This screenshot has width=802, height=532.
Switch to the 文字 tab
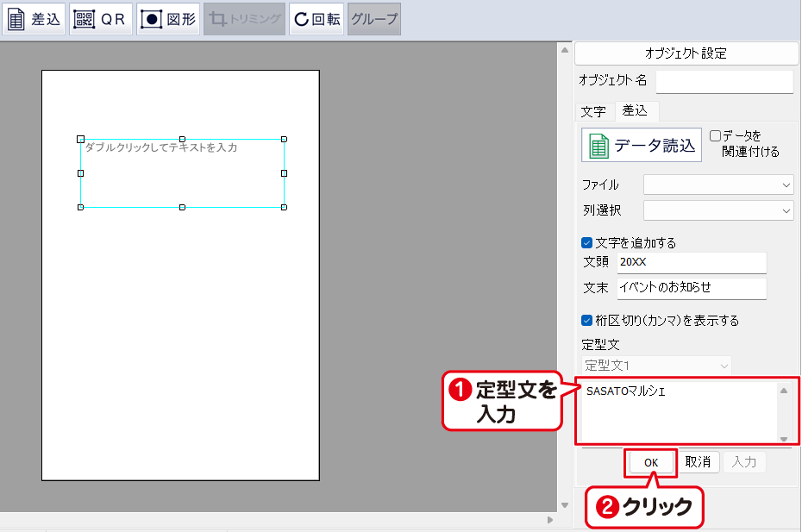(x=593, y=111)
